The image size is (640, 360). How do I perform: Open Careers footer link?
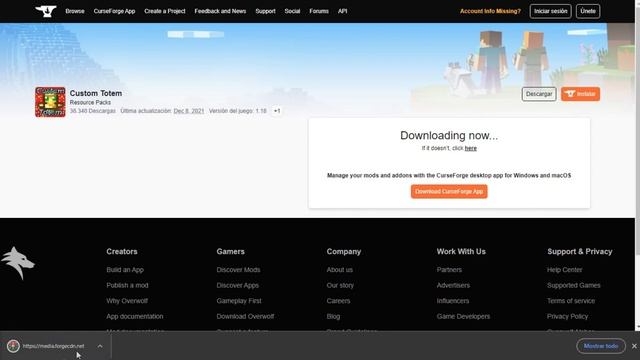click(x=338, y=301)
